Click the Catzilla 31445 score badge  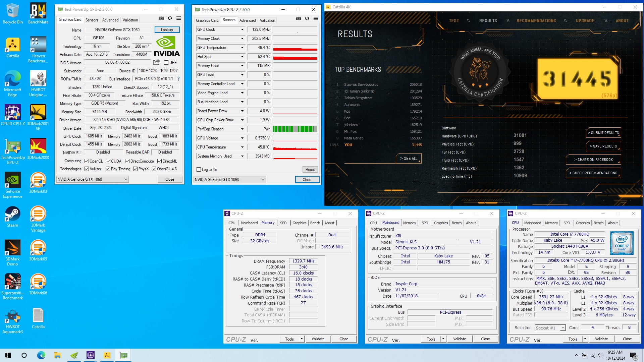click(577, 79)
